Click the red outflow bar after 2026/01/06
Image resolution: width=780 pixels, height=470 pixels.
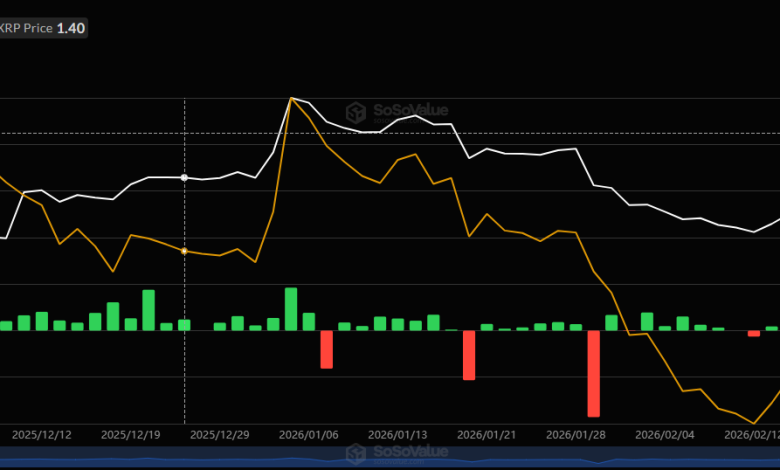(x=326, y=349)
